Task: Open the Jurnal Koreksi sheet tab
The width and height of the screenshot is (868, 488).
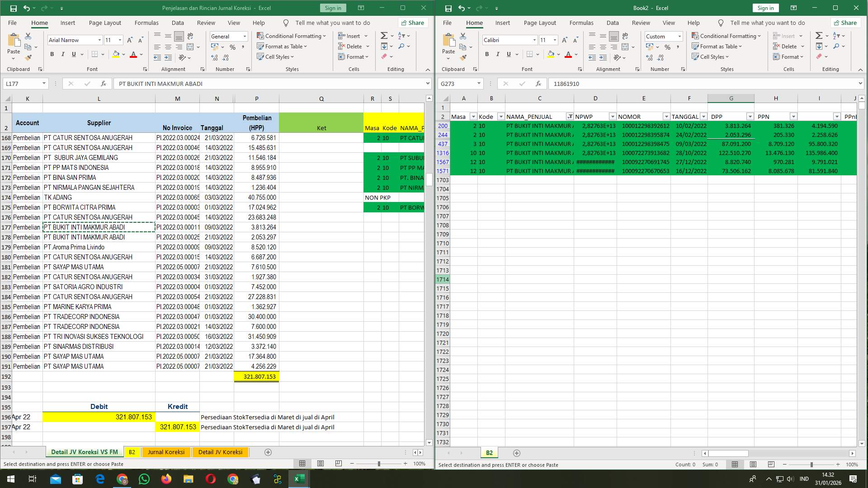Action: point(166,452)
